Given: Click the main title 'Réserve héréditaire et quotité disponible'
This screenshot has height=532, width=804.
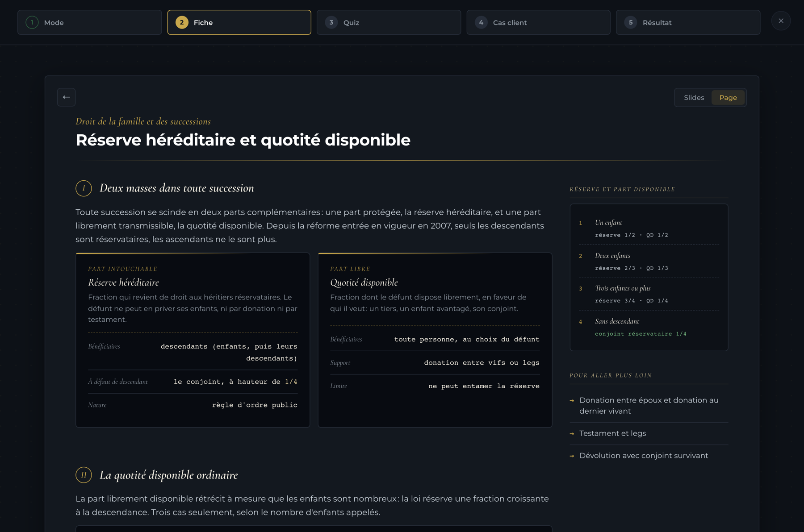Looking at the screenshot, I should pyautogui.click(x=243, y=140).
